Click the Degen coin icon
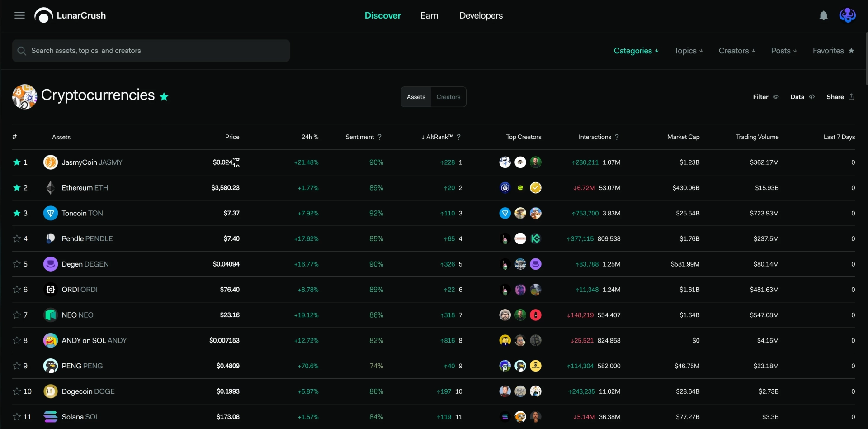This screenshot has width=868, height=429. coord(51,264)
